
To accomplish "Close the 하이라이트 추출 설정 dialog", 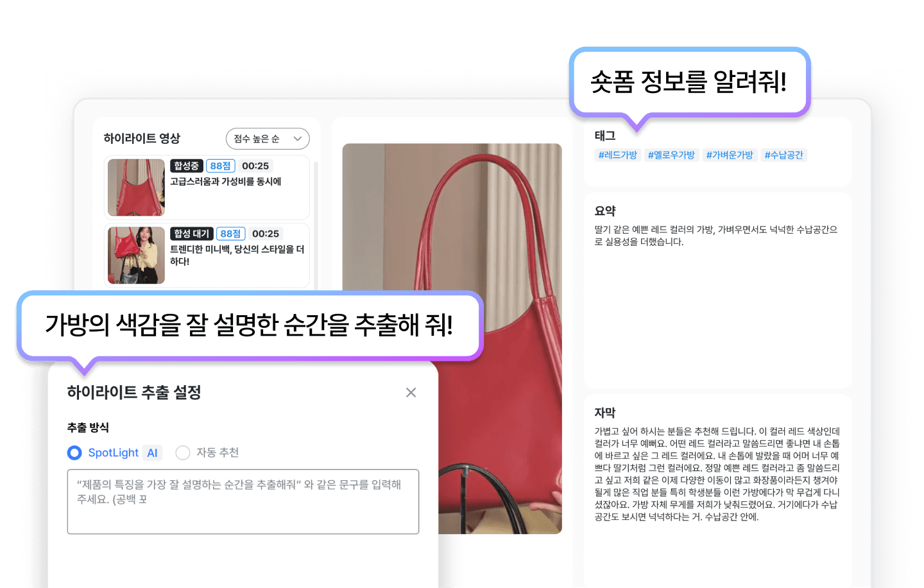I will (411, 392).
